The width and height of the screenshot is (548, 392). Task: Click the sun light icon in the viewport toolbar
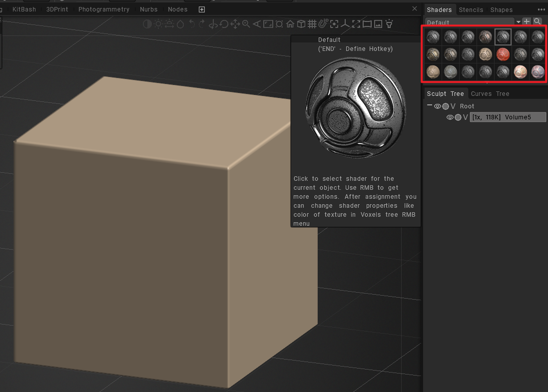click(158, 24)
